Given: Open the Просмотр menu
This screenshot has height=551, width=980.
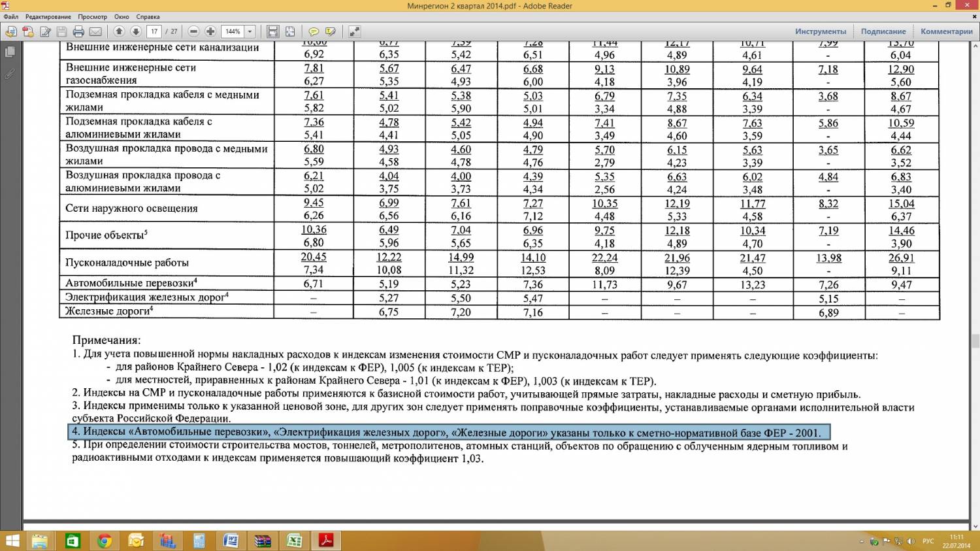Looking at the screenshot, I should (x=92, y=17).
